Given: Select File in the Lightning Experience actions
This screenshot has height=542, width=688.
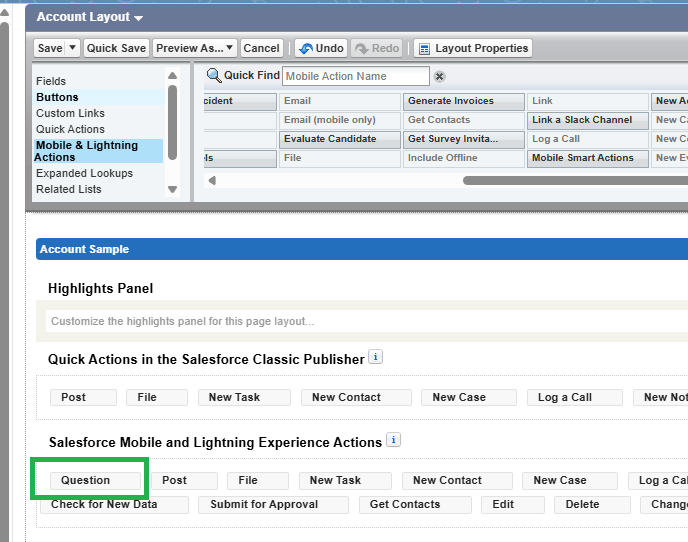Looking at the screenshot, I should click(258, 481).
